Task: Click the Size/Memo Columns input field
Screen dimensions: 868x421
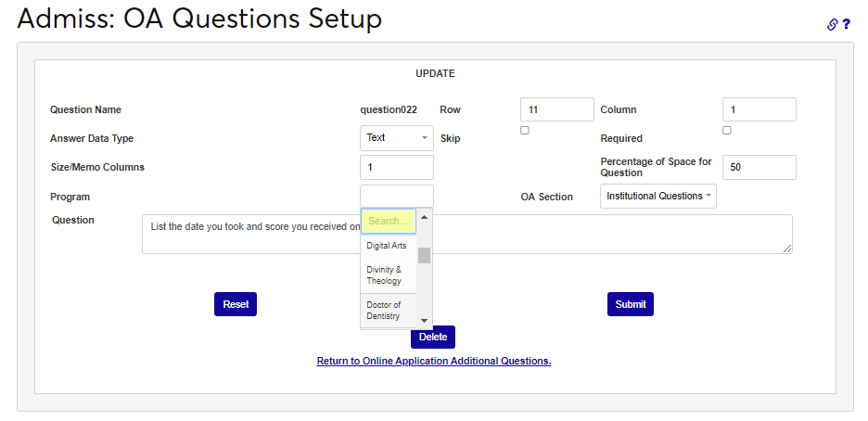Action: [397, 167]
